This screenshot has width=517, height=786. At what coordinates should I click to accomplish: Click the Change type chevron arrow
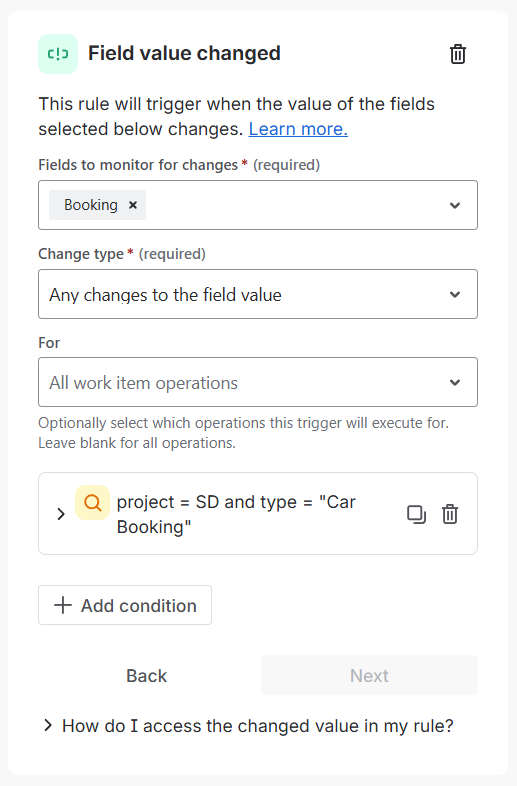pos(455,294)
